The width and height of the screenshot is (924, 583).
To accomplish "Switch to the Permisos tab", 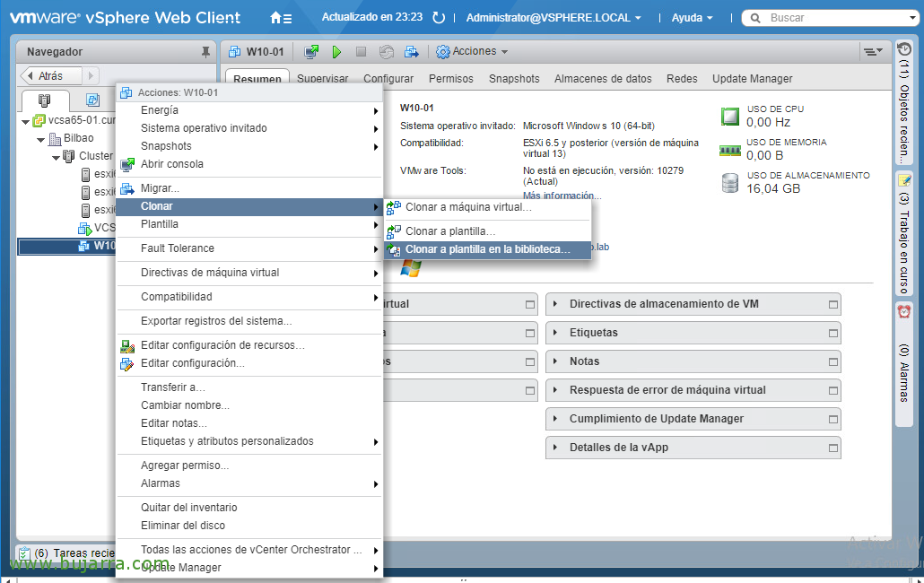I will 451,79.
